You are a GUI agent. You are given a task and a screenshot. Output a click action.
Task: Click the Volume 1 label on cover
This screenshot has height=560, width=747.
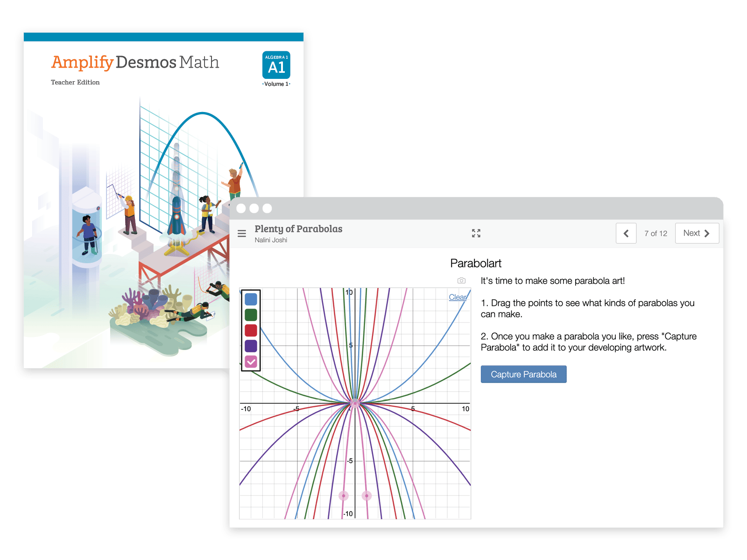coord(276,84)
